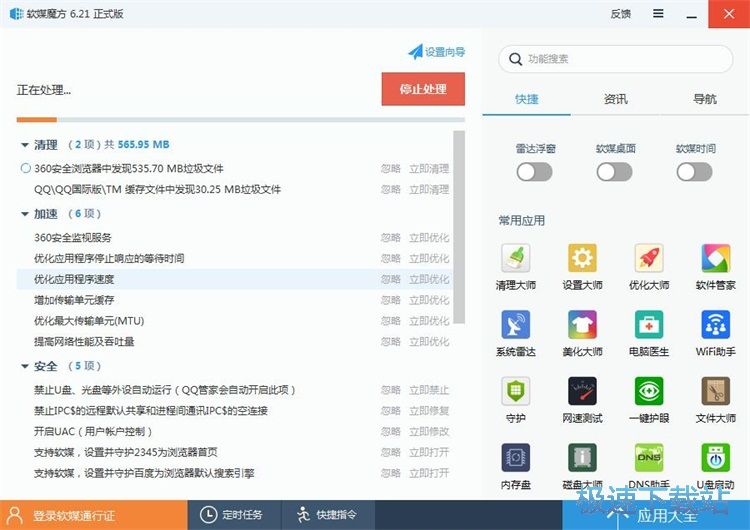Open 应用大全 button

656,515
